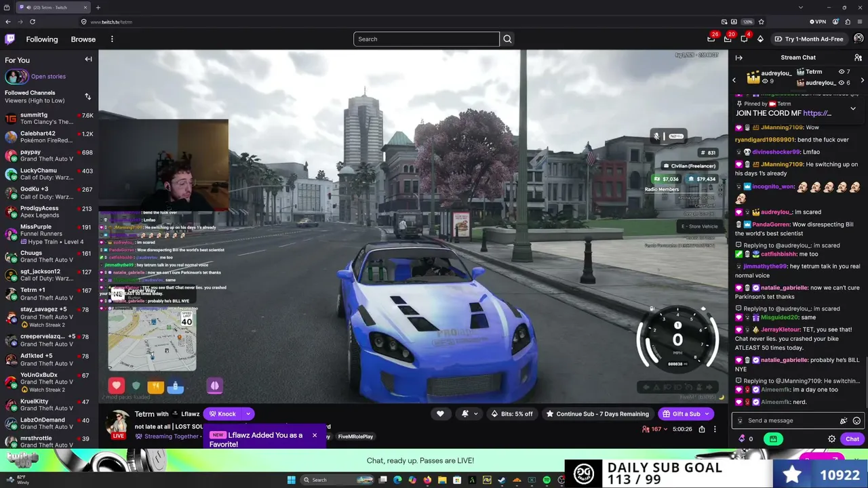
Task: Click the Windows Start button
Action: click(292, 480)
